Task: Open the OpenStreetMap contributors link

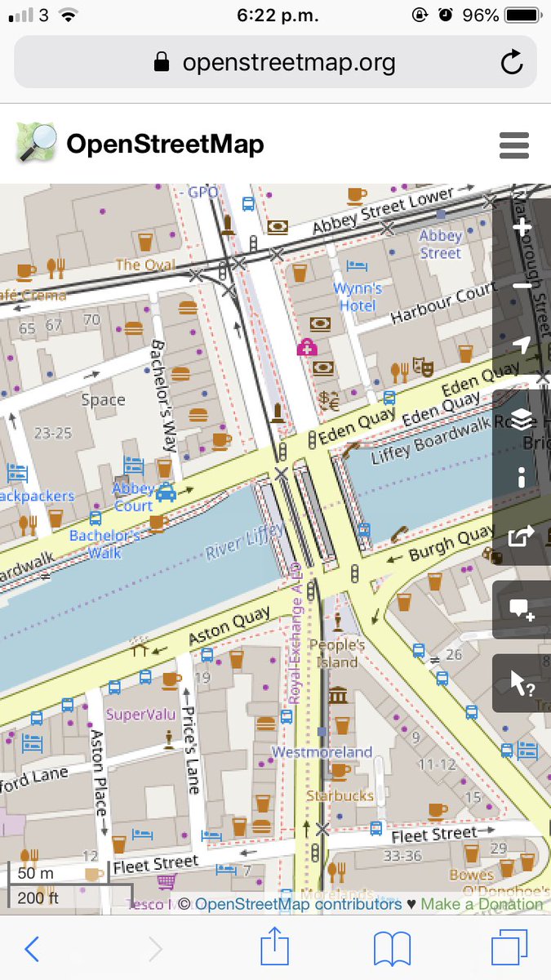Action: (298, 904)
